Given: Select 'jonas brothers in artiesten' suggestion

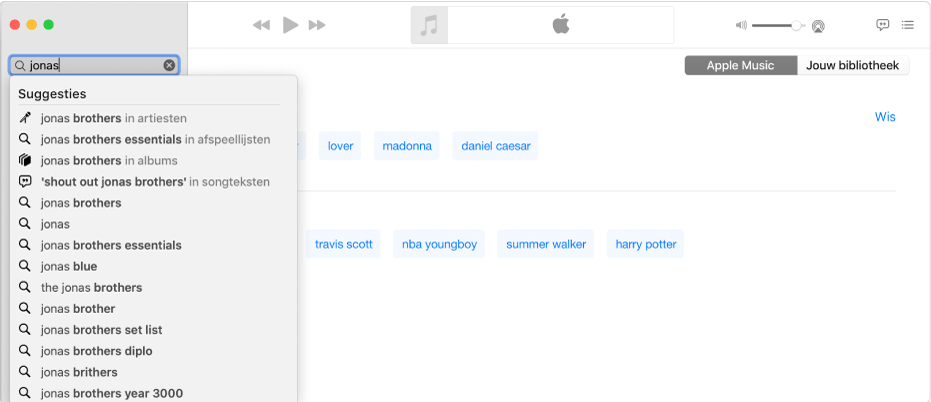Looking at the screenshot, I should [x=113, y=118].
